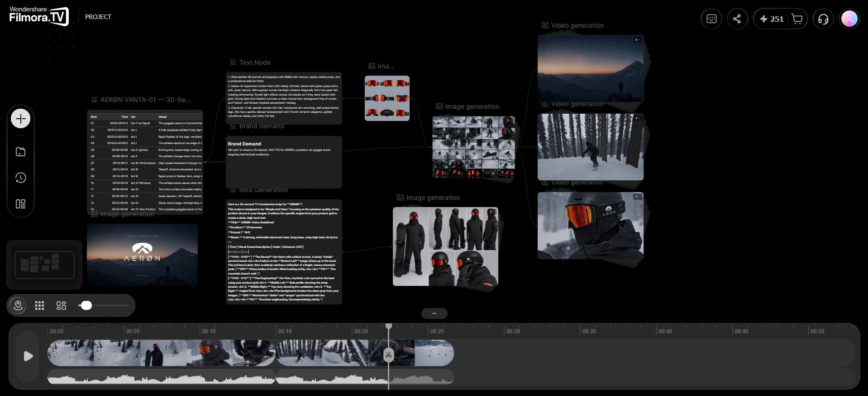868x396 pixels.
Task: Click the Wondershare Filmora.TV logo
Action: [x=39, y=16]
